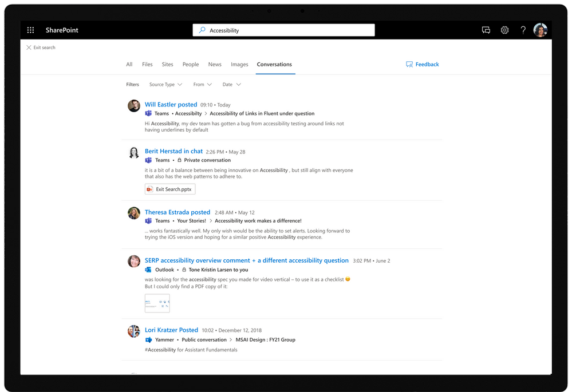
Task: Click Berit Herstad's profile photo
Action: tap(134, 152)
